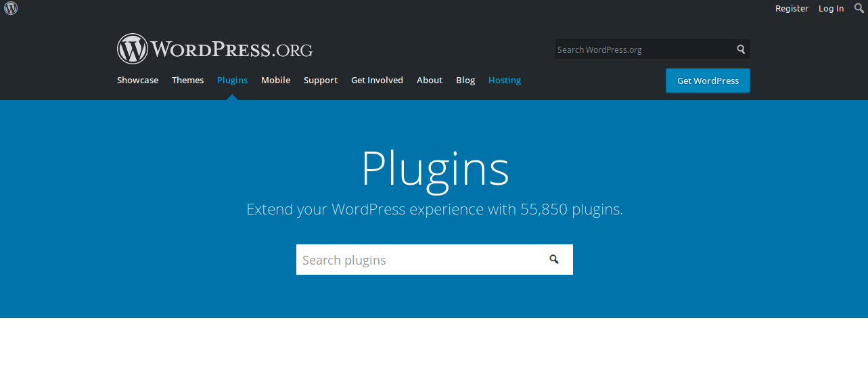
Task: Open the Get Involved menu item
Action: pos(377,80)
